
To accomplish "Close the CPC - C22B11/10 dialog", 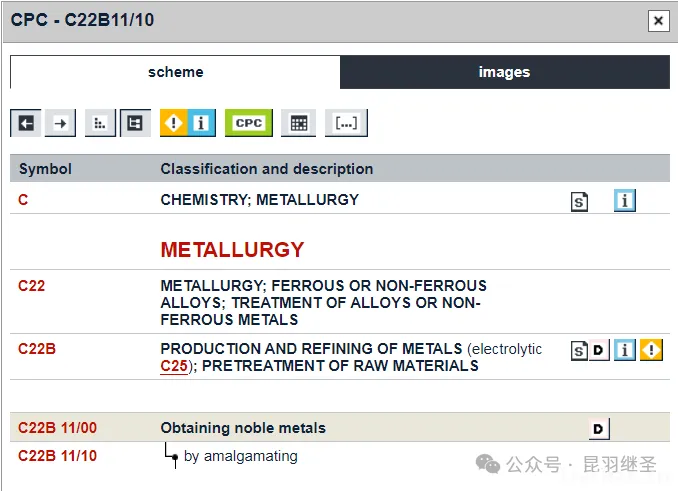I will (657, 21).
